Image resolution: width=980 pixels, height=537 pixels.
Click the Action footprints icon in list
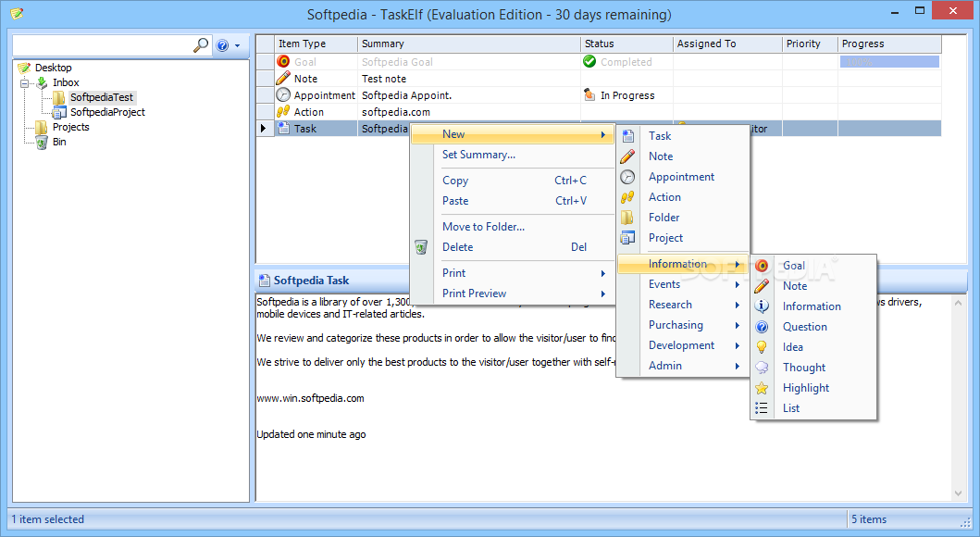[x=284, y=111]
